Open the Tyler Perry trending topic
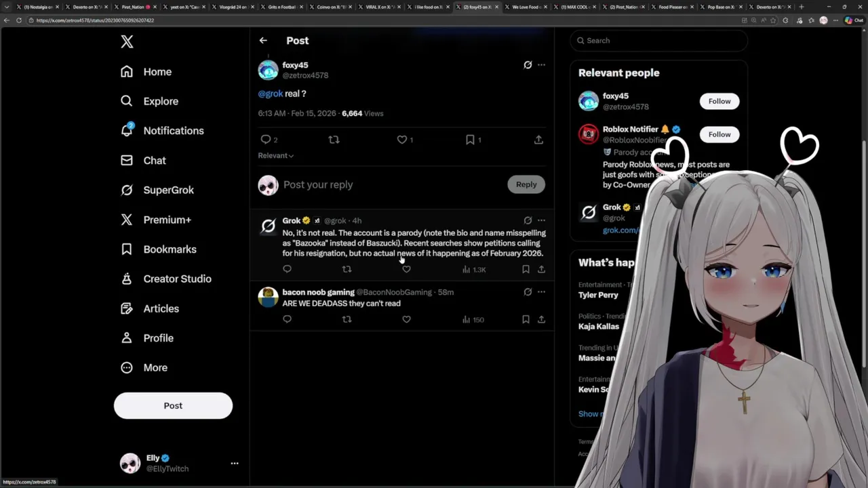The width and height of the screenshot is (868, 488). pyautogui.click(x=598, y=295)
